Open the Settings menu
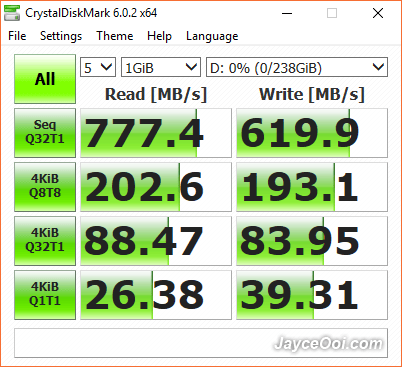This screenshot has height=367, width=402. tap(61, 36)
